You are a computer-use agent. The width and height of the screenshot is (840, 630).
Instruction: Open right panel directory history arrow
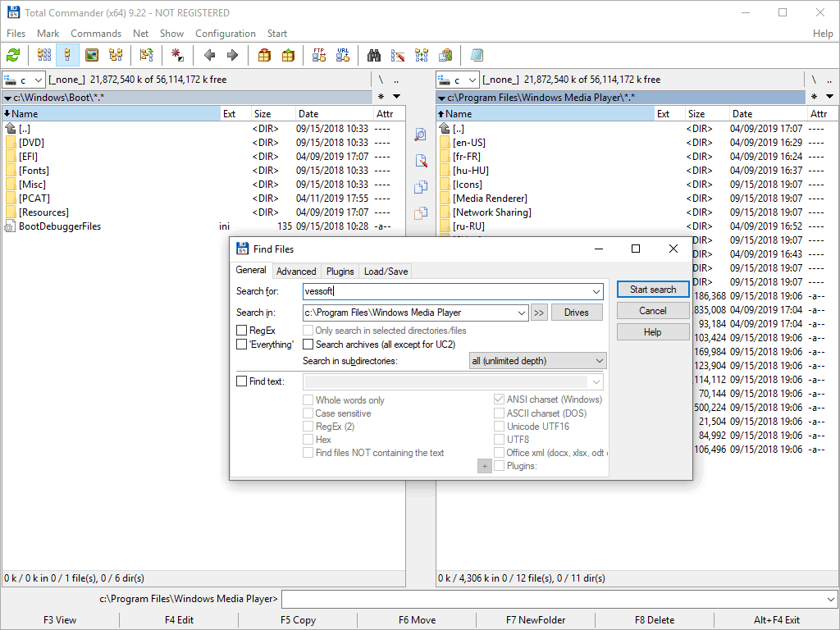tap(830, 97)
